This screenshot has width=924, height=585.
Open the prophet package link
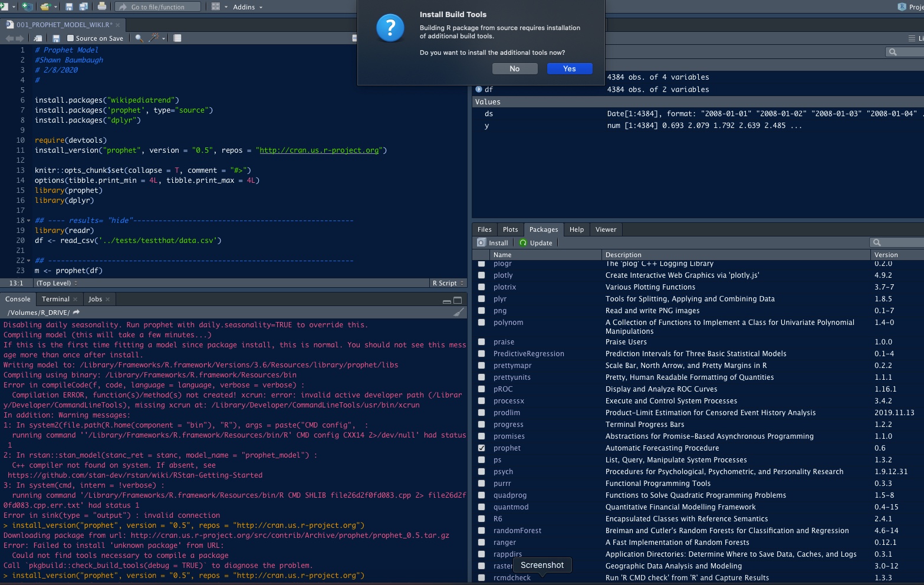pos(507,448)
